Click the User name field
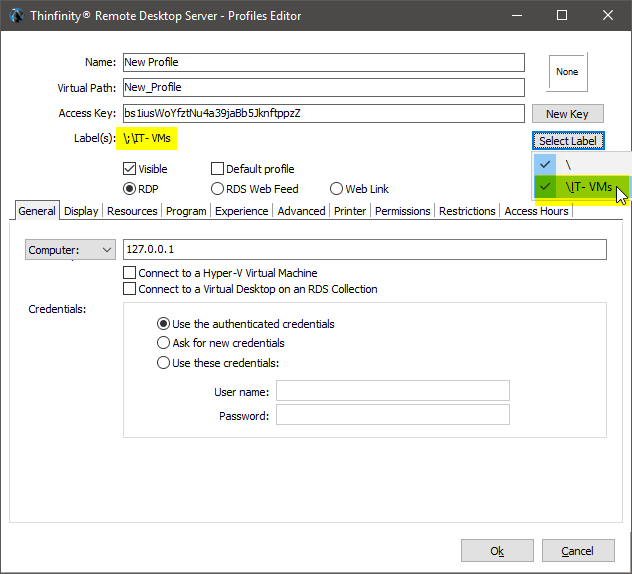632x574 pixels. (x=393, y=391)
